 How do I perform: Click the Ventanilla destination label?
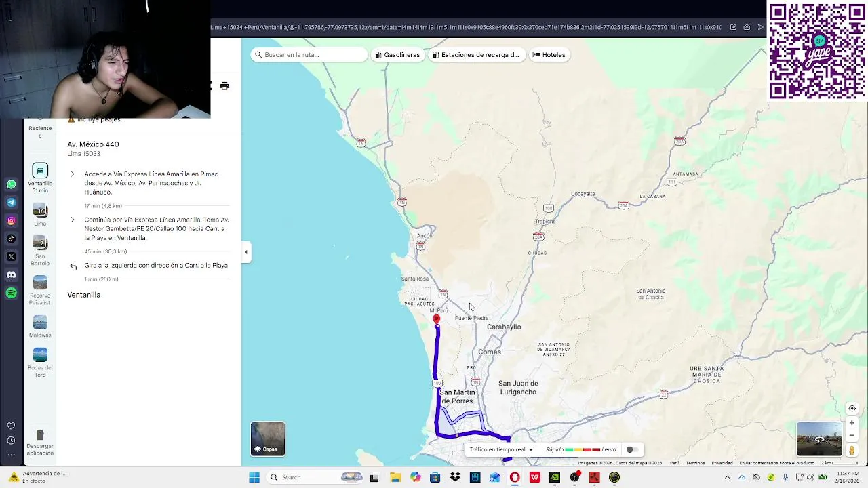tap(84, 295)
